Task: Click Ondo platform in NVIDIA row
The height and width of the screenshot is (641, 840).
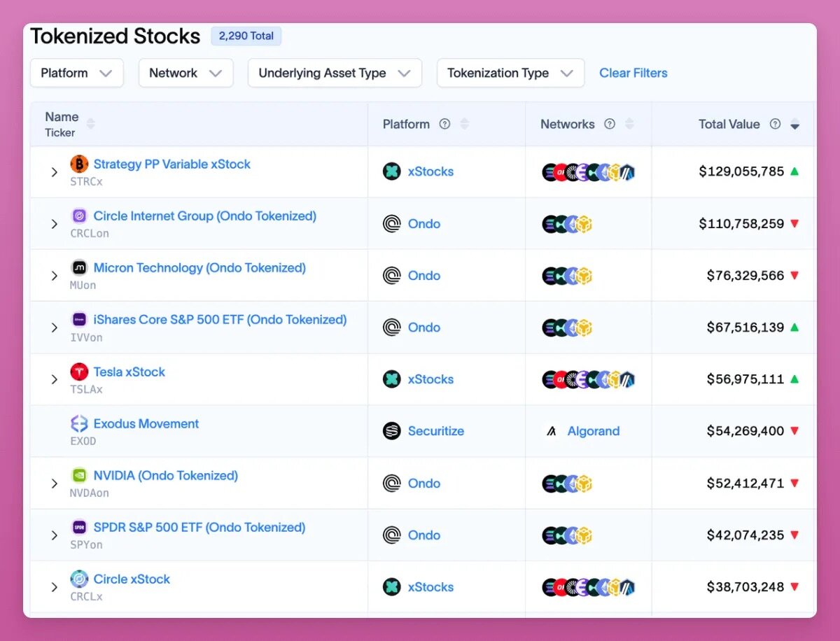Action: point(424,483)
